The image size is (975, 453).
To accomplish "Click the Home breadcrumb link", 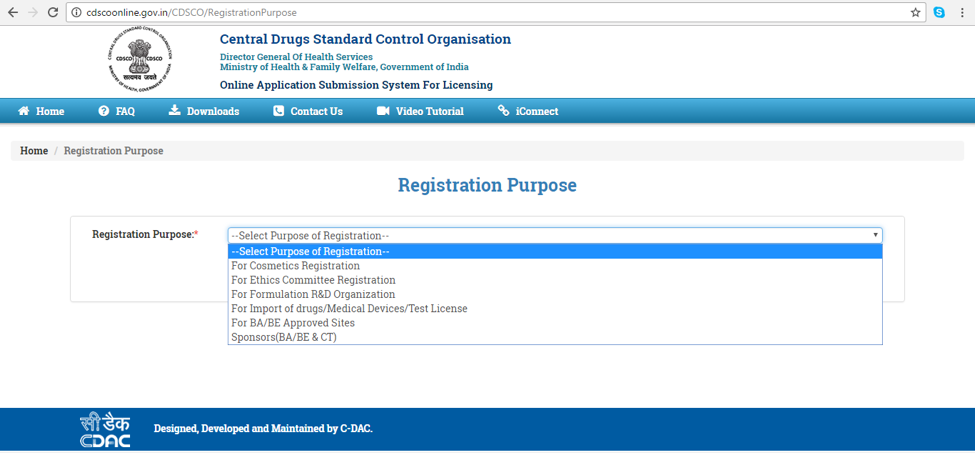I will (x=34, y=151).
